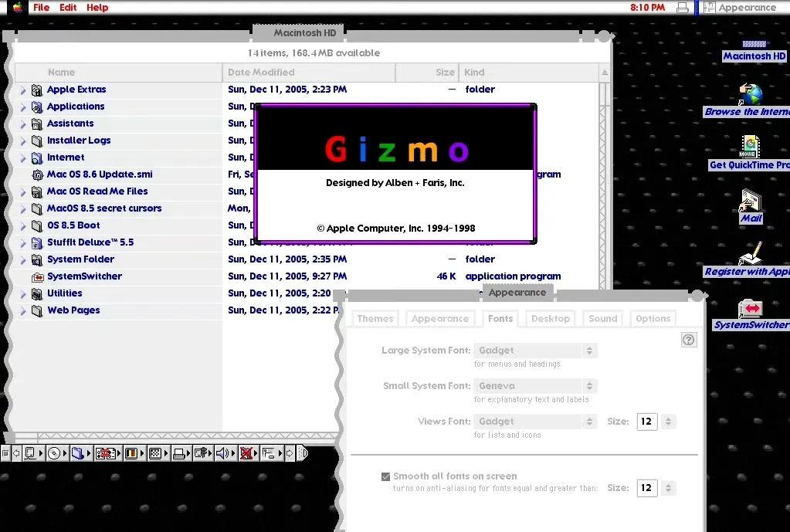Open the Views Font dropdown
This screenshot has width=790, height=532.
pos(536,421)
